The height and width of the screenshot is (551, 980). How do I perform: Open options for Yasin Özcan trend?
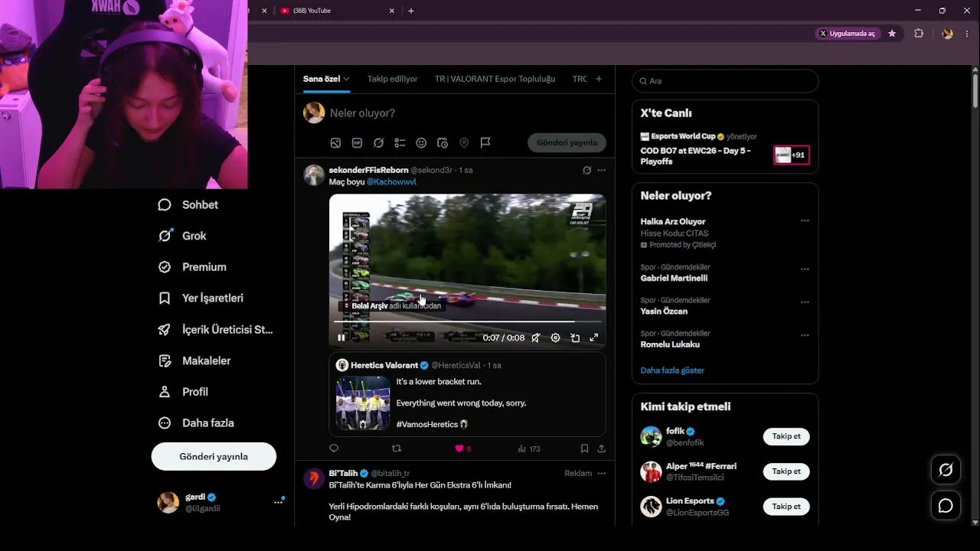tap(805, 302)
